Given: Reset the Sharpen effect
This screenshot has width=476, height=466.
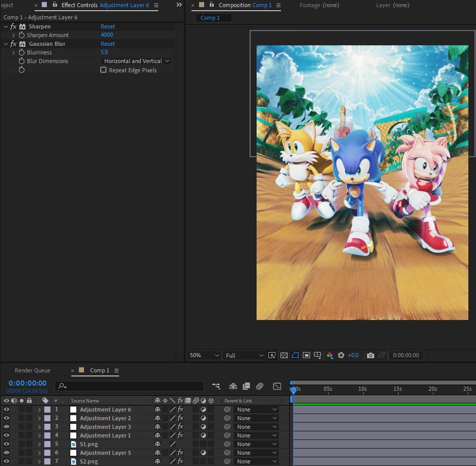Looking at the screenshot, I should [x=108, y=26].
